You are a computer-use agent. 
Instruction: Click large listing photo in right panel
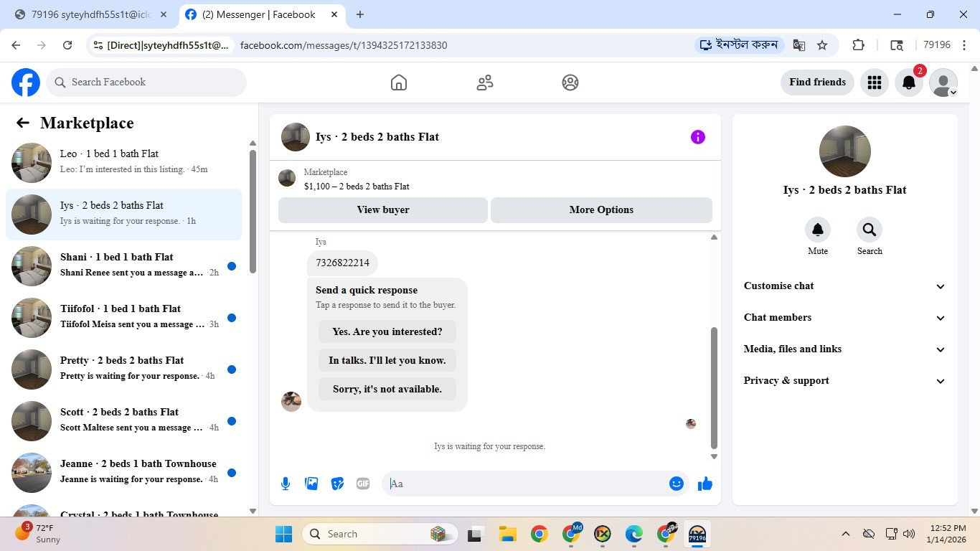(x=845, y=151)
